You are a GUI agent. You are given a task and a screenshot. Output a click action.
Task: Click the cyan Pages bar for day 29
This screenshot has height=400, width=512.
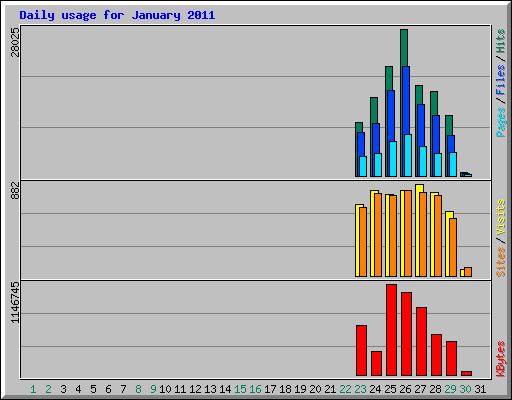pyautogui.click(x=453, y=164)
